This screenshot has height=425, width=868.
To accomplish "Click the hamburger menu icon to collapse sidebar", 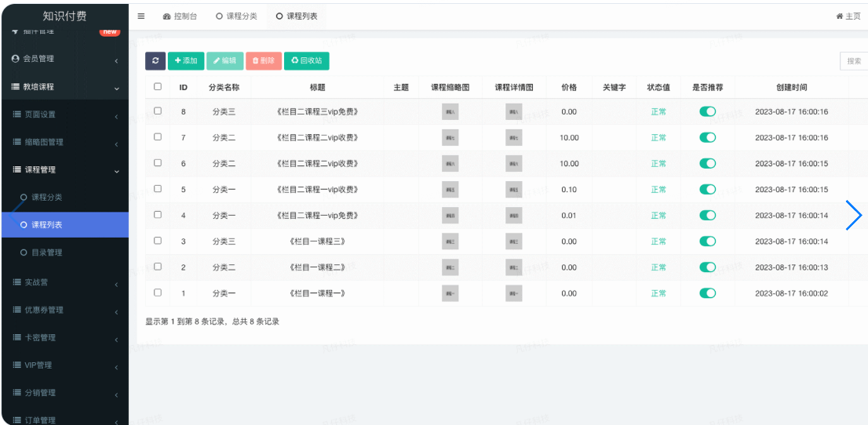I will [x=141, y=16].
